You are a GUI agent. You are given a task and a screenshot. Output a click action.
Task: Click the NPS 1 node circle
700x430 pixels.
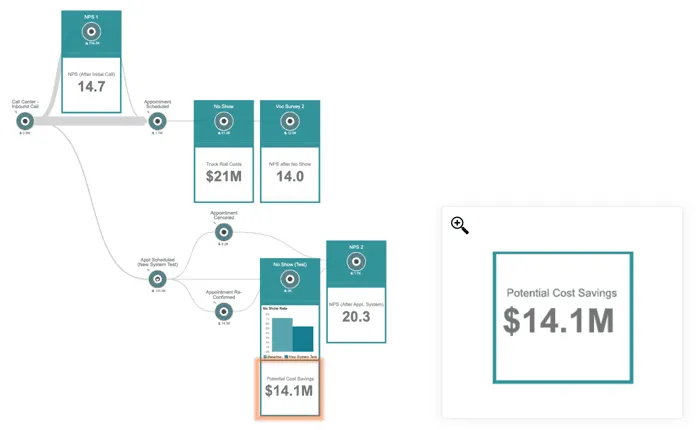(91, 32)
